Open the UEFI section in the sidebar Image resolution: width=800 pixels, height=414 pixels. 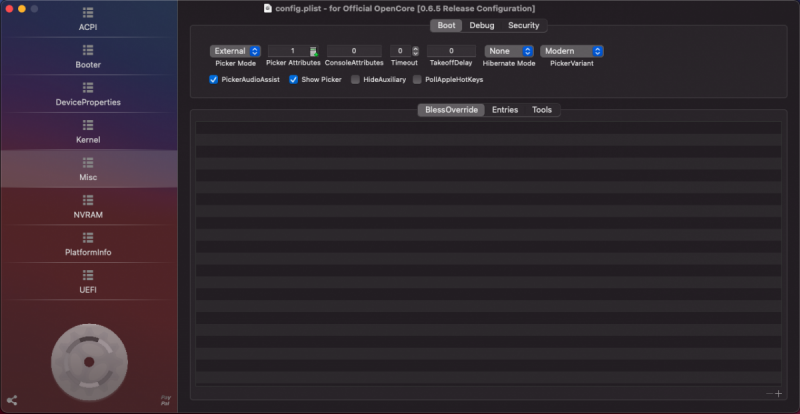click(x=88, y=281)
